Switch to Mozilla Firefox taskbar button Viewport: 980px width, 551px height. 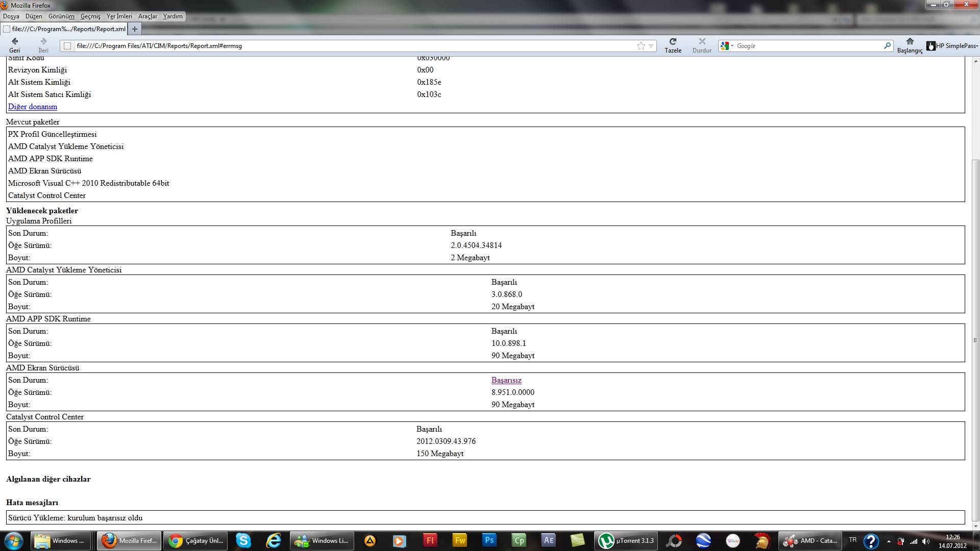pos(130,541)
